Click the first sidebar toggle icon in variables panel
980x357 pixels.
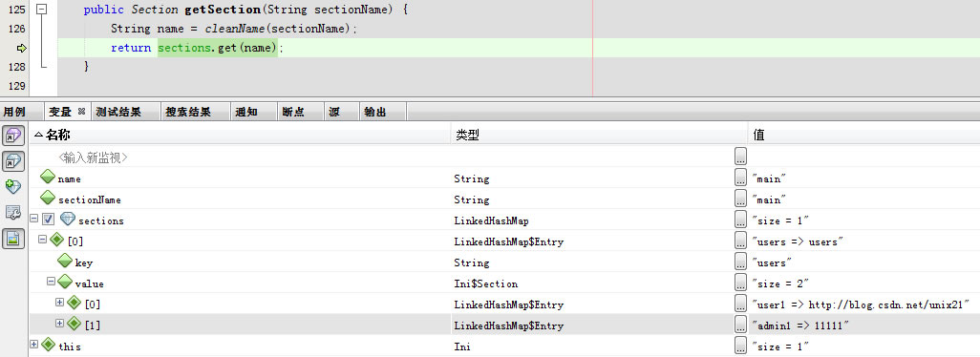(x=13, y=135)
